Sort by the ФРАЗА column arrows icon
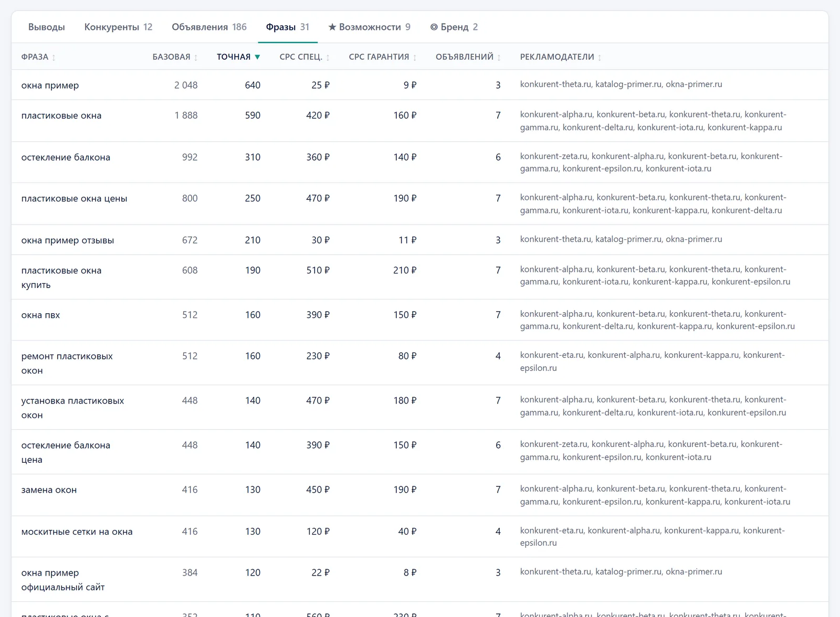Screen dimensions: 840x617 [x=54, y=57]
